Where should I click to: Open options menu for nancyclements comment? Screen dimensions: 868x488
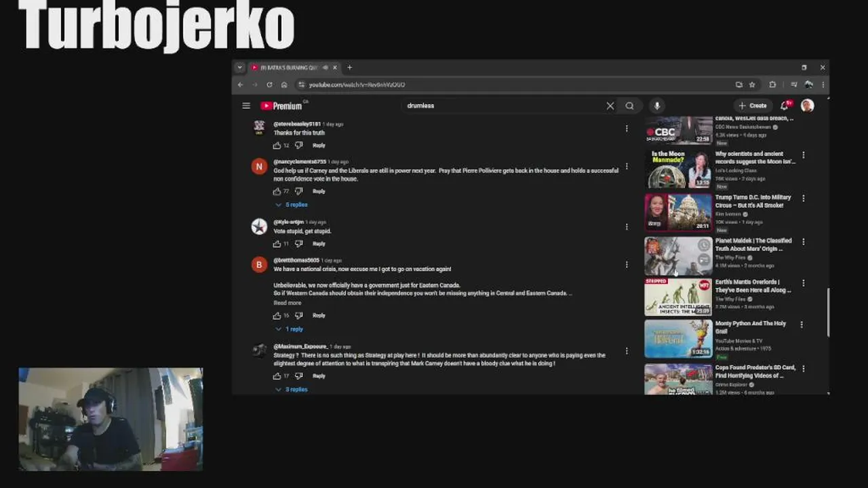(627, 166)
